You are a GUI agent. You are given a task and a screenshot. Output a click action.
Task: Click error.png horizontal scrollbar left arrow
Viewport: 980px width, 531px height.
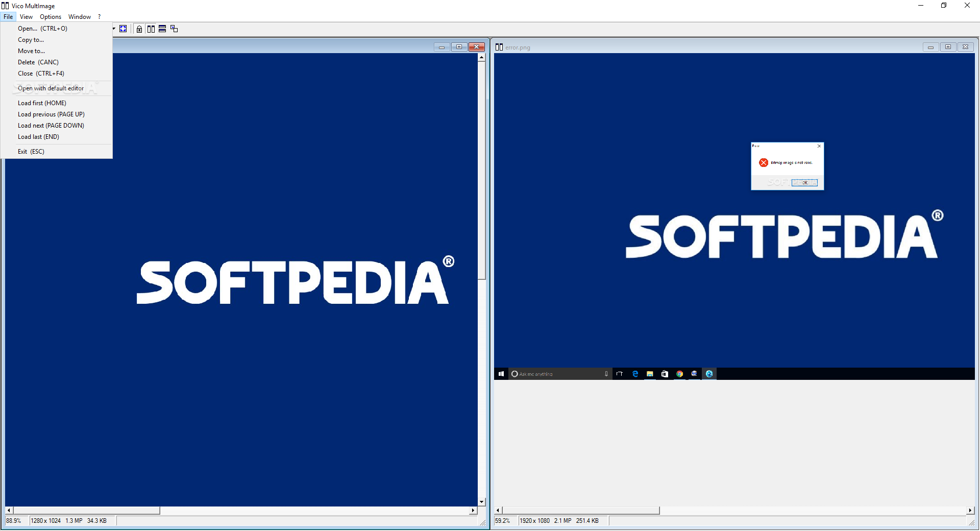(498, 511)
